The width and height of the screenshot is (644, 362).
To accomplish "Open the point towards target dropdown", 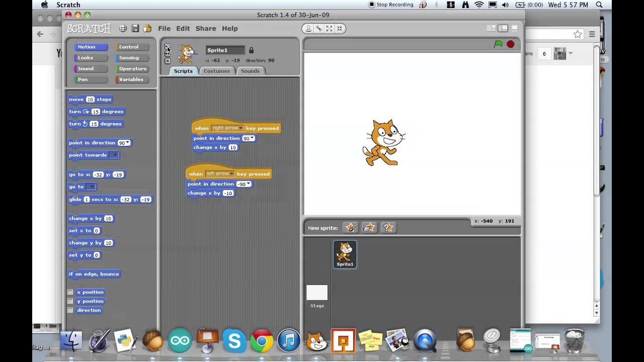I will click(114, 155).
